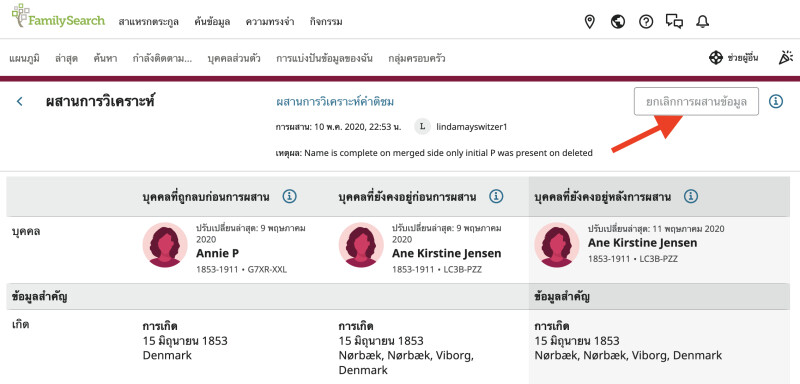Screen dimensions: 800x384
Task: Open Ane Kirstine Jensen name in before-merge column
Action: click(x=447, y=253)
